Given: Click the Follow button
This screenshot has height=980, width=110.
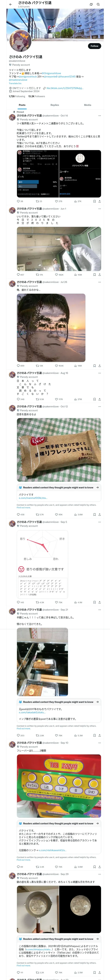Looking at the screenshot, I should pyautogui.click(x=94, y=46).
